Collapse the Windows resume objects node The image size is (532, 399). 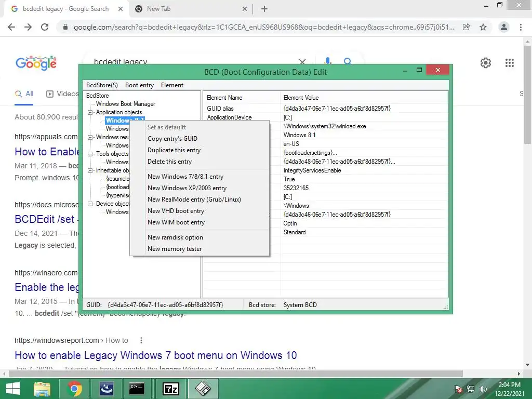[90, 137]
